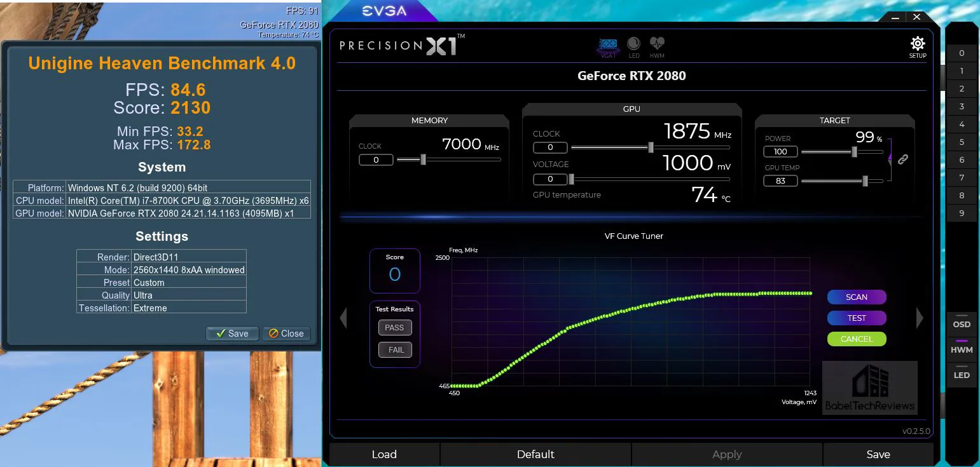Toggle the HWM switch in sidebar

coord(962,348)
